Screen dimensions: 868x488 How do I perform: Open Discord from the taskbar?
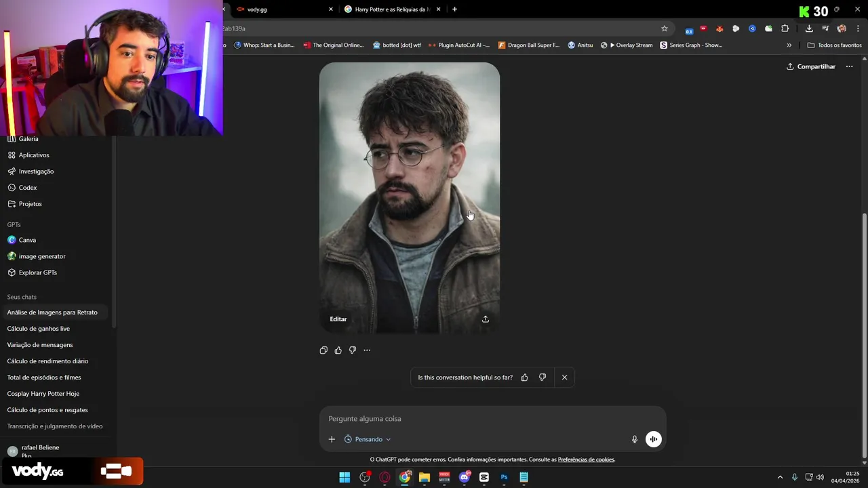465,477
